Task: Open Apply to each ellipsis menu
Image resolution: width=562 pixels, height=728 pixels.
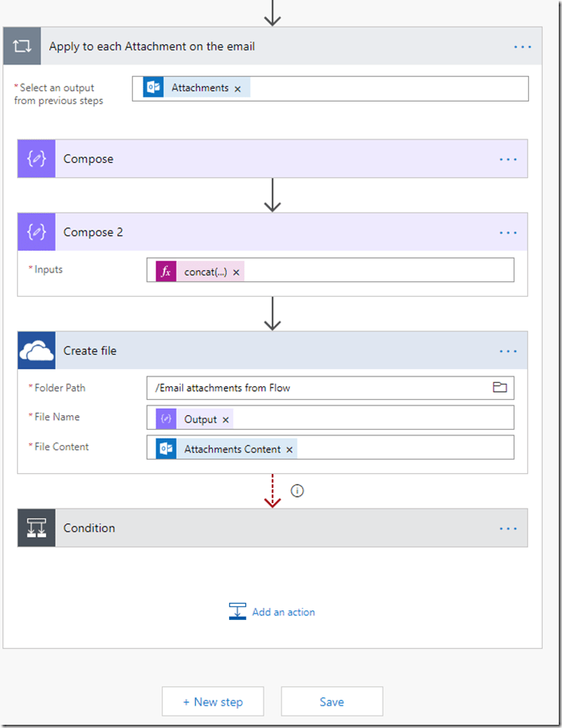Action: click(522, 47)
